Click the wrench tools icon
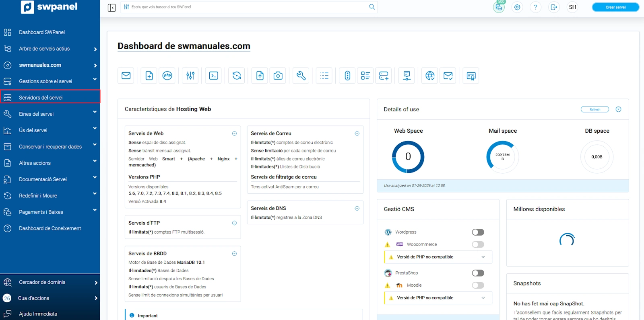644x320 pixels. coord(301,76)
